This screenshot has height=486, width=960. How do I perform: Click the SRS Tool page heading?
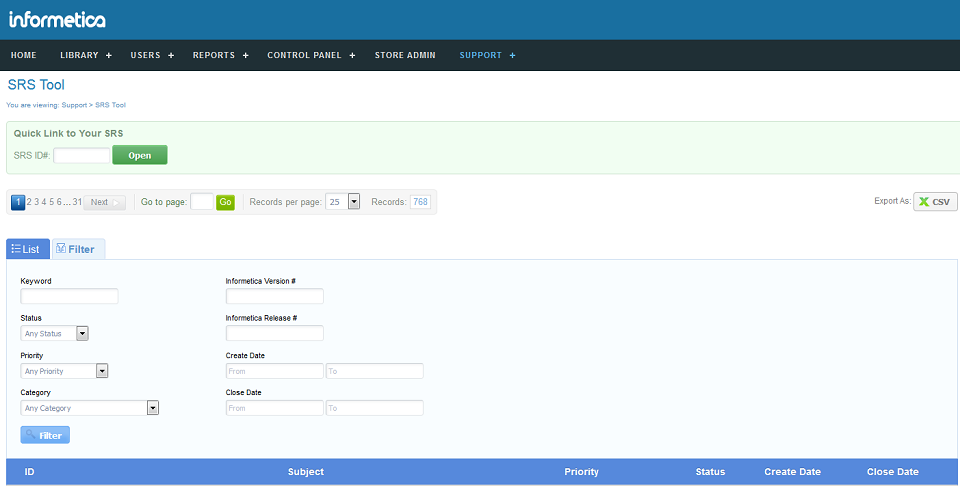(x=36, y=84)
